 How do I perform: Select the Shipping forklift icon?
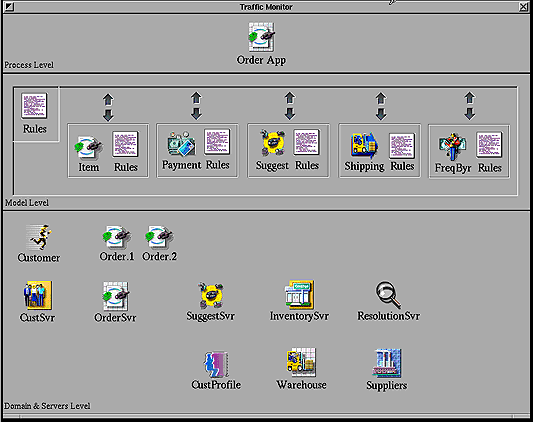click(365, 145)
